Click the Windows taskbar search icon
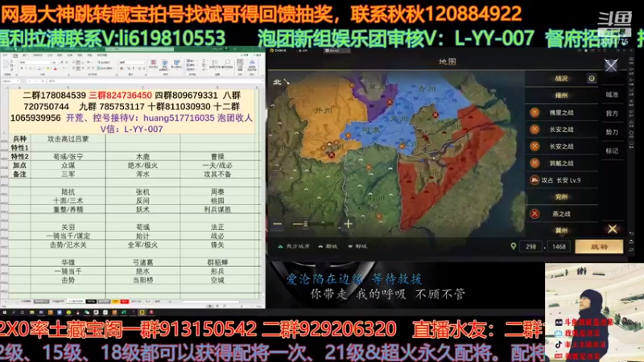This screenshot has height=362, width=644. click(x=13, y=312)
